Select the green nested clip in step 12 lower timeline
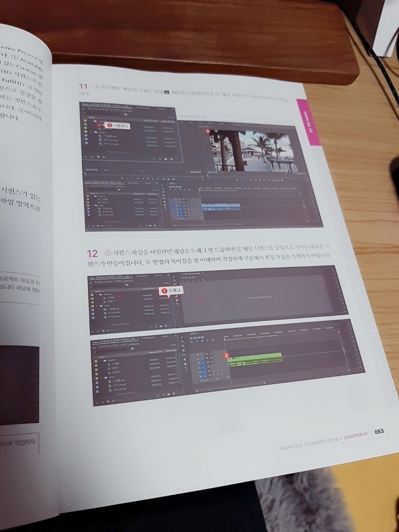The height and width of the screenshot is (532, 399). [x=255, y=359]
